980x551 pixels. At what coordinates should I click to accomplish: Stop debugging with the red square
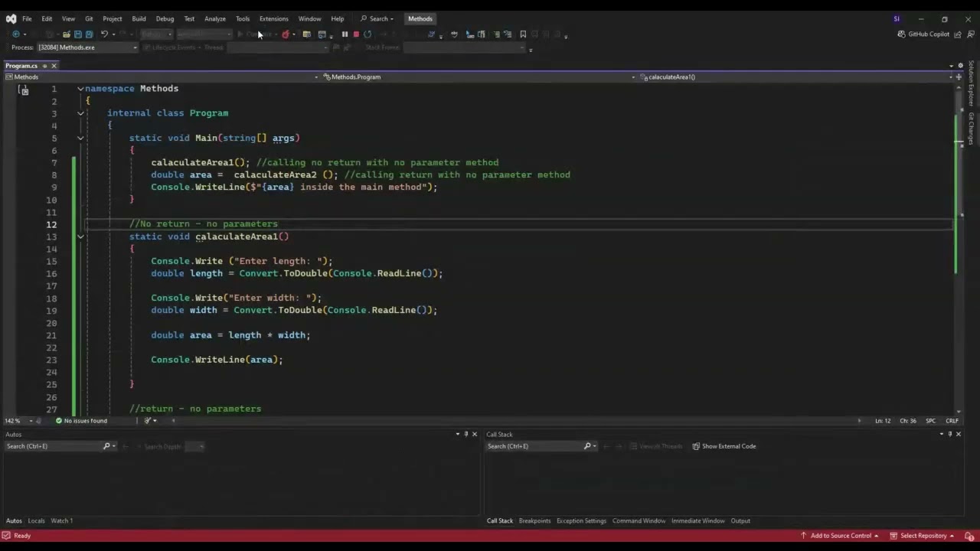click(x=356, y=34)
